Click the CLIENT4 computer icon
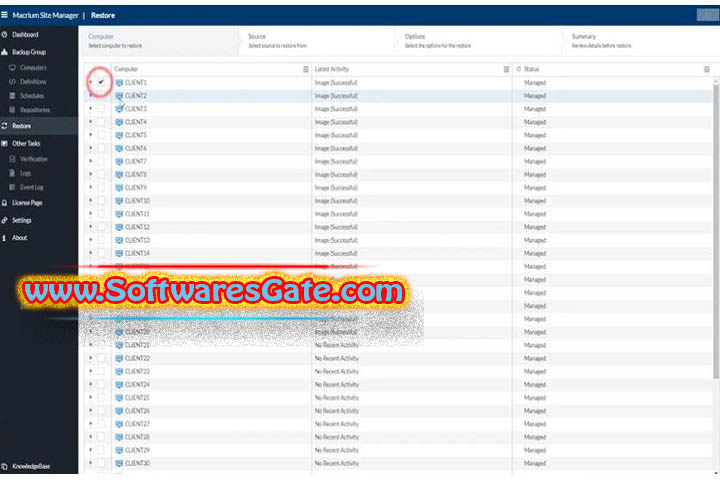This screenshot has width=720, height=480. (119, 122)
